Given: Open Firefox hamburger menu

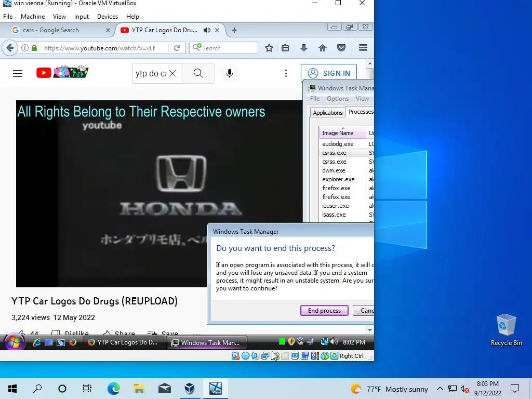Looking at the screenshot, I should point(363,48).
